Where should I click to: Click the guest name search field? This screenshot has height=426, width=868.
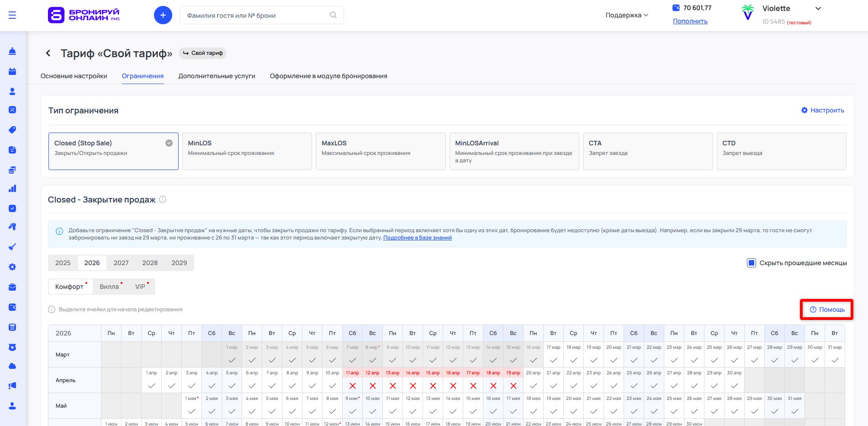[x=256, y=16]
